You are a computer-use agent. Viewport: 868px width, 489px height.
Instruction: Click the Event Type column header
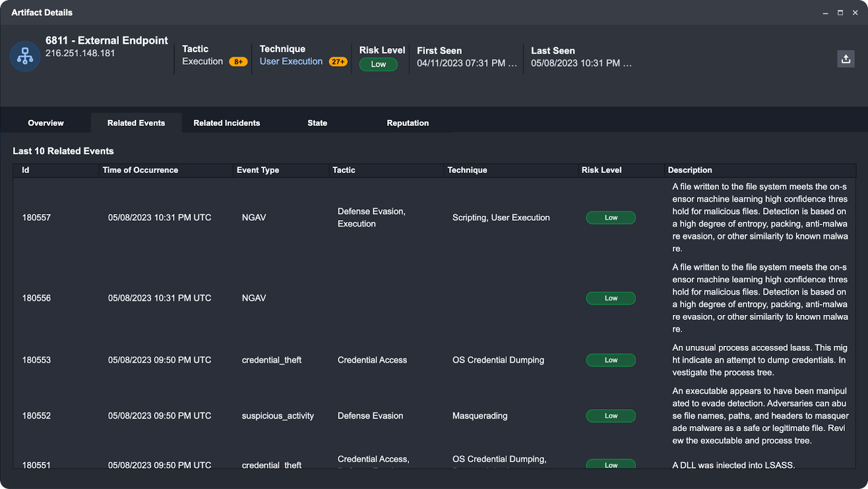(x=258, y=170)
